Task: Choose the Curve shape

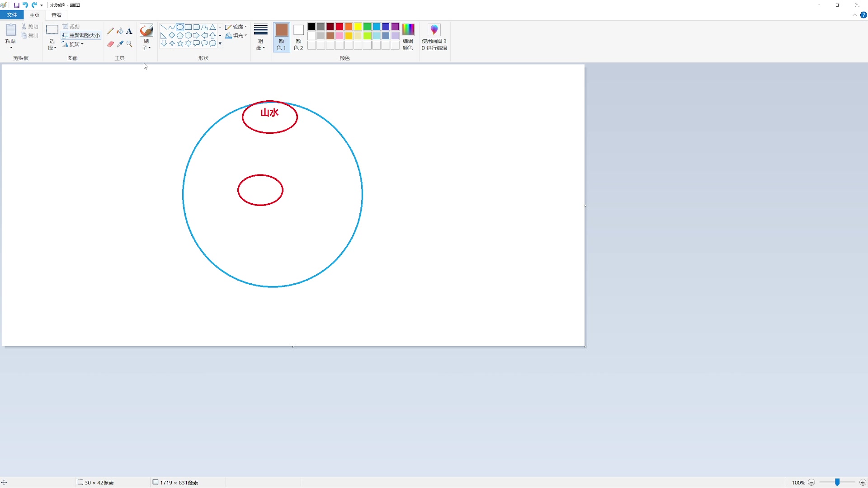Action: tap(172, 27)
